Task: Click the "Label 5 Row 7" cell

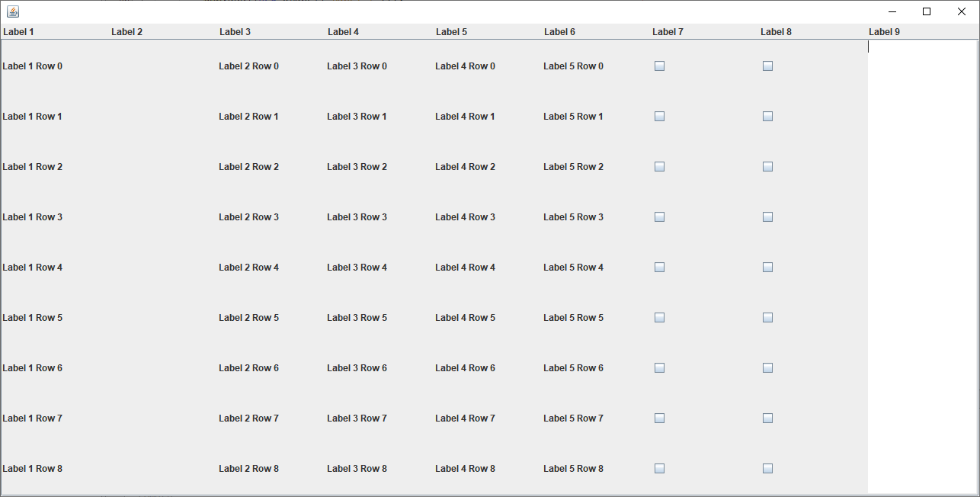Action: [574, 418]
